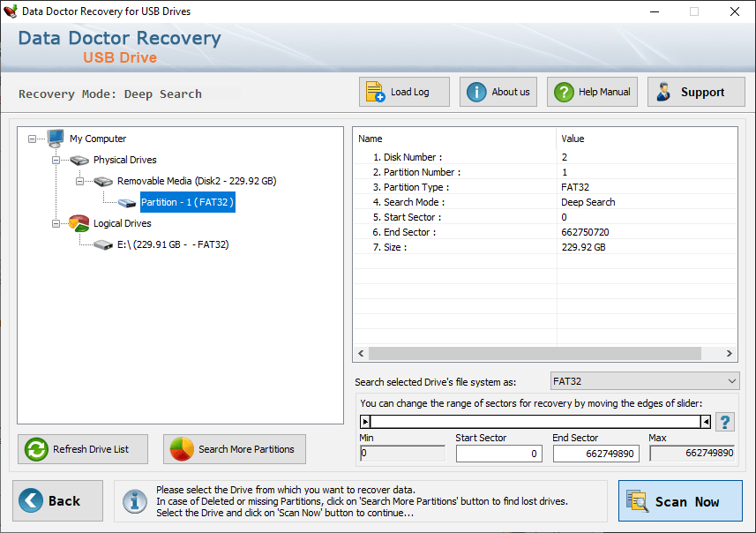Collapse the My Computer tree node
This screenshot has width=756, height=533.
click(32, 139)
